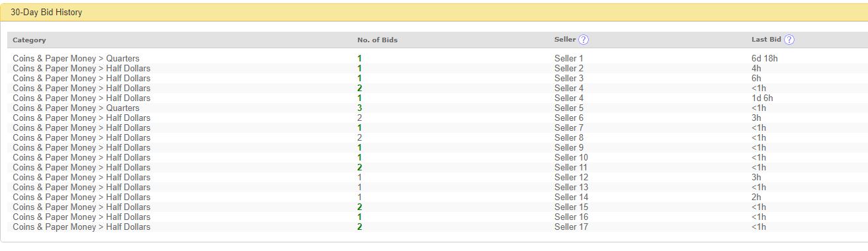Select the Half Dollars category in Seller 16 row

coord(81,217)
